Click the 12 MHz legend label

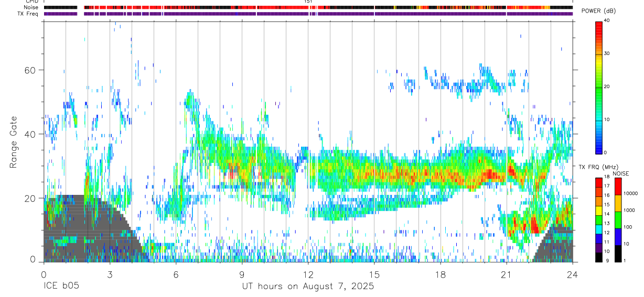pyautogui.click(x=607, y=233)
